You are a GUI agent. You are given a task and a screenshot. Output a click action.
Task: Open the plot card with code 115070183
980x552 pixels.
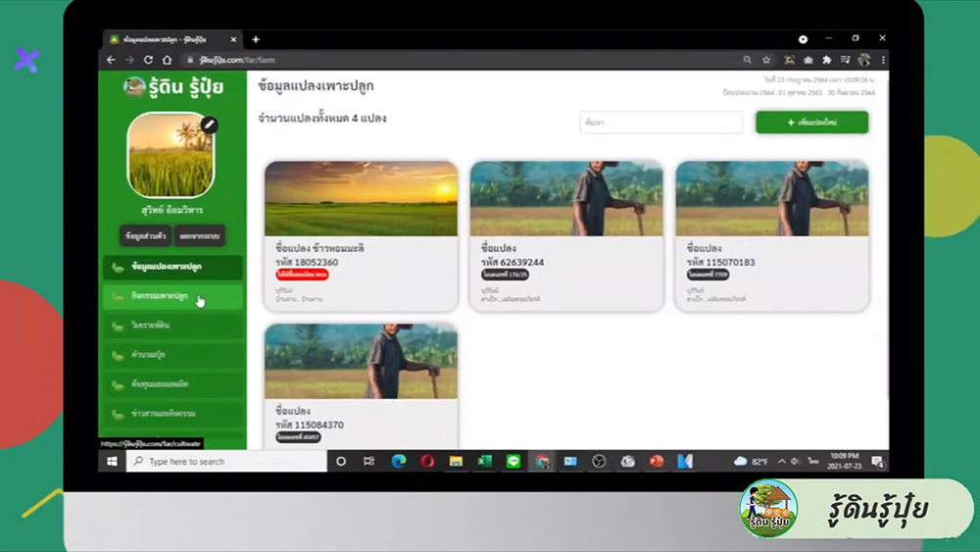pyautogui.click(x=772, y=235)
